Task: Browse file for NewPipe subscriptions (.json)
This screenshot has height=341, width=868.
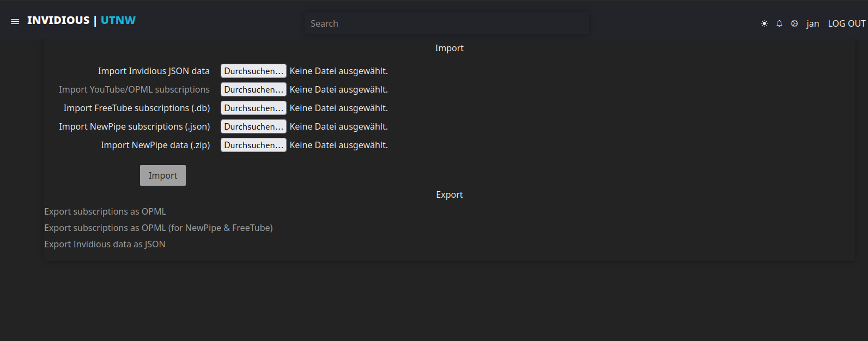Action: click(253, 127)
